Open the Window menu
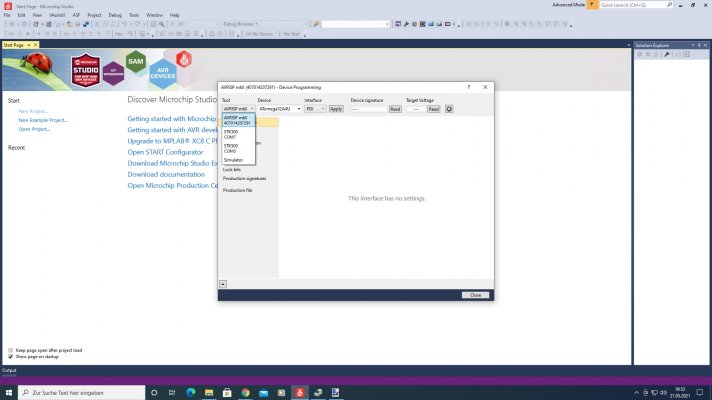 pos(154,15)
